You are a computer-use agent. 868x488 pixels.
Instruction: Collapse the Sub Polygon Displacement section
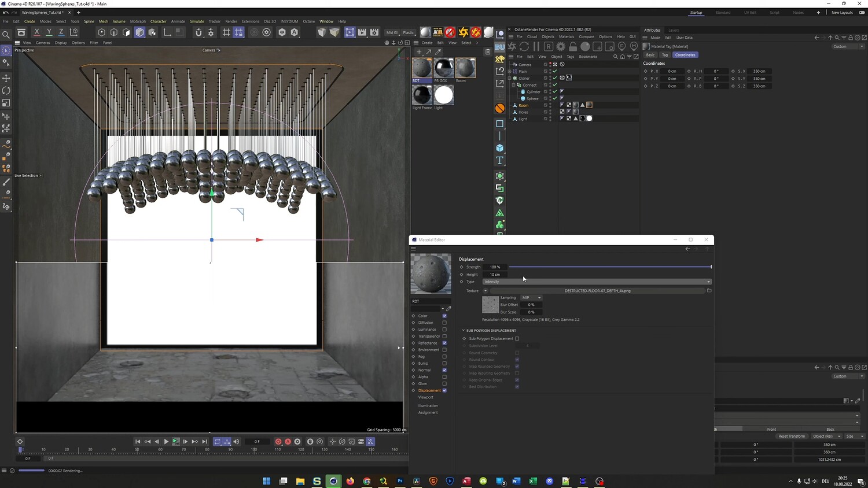tap(464, 331)
